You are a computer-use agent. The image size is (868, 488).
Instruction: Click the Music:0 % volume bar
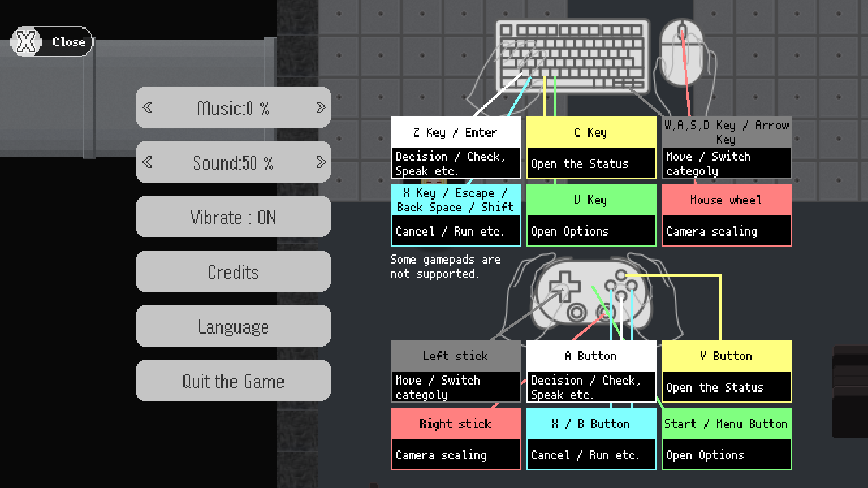pos(234,107)
